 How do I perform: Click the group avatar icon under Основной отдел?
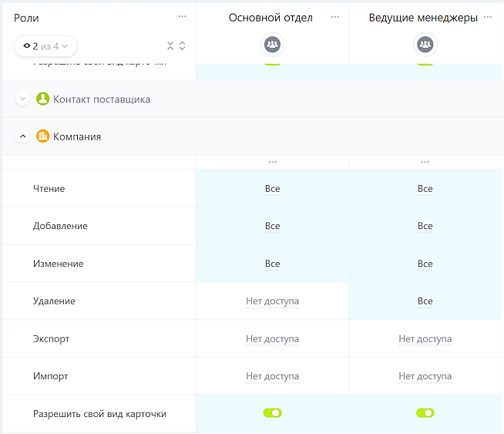(272, 44)
